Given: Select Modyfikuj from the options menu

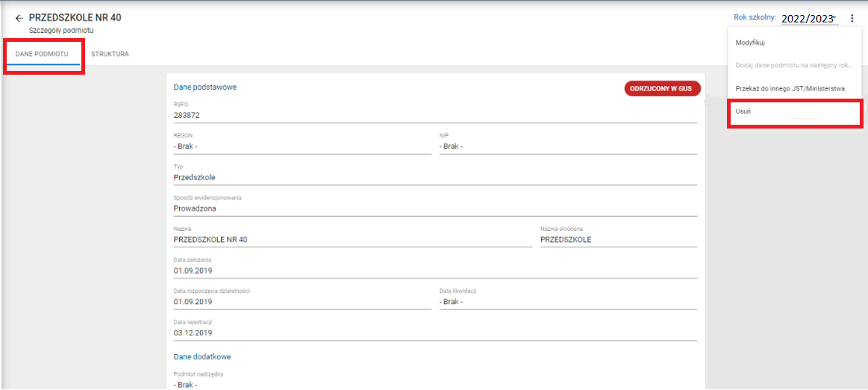Looking at the screenshot, I should pyautogui.click(x=749, y=43).
